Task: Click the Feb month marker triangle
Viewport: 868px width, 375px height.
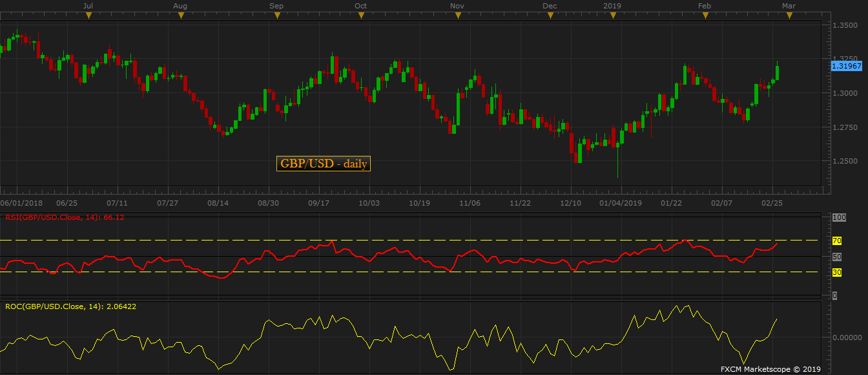Action: (x=705, y=16)
